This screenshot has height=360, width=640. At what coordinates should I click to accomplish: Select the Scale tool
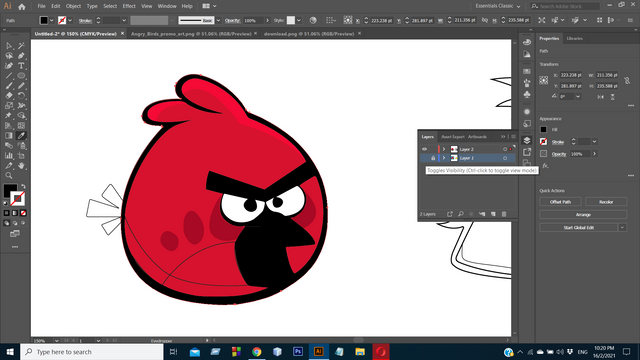9,106
